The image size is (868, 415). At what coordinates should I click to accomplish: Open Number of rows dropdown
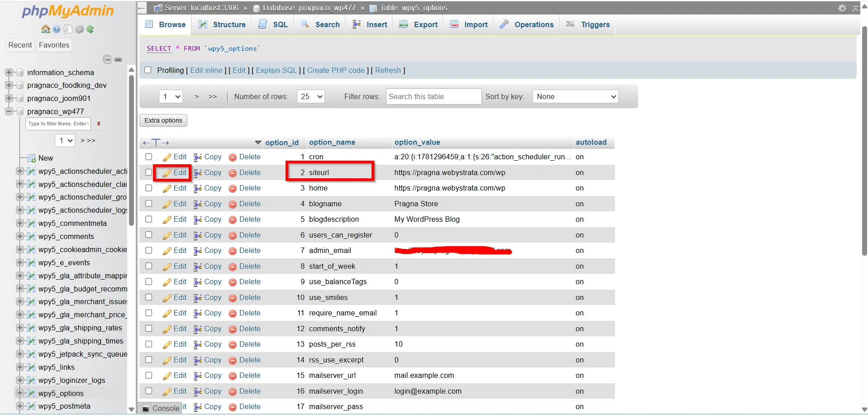(311, 96)
